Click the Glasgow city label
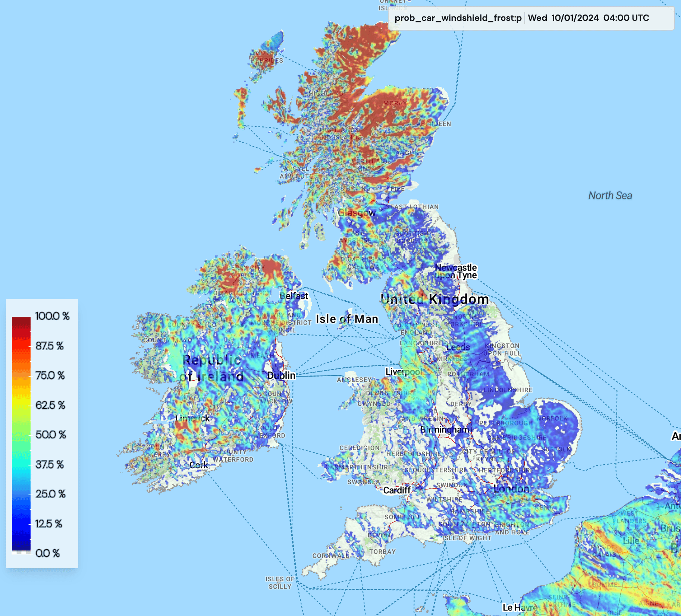Image resolution: width=681 pixels, height=616 pixels. pyautogui.click(x=357, y=213)
